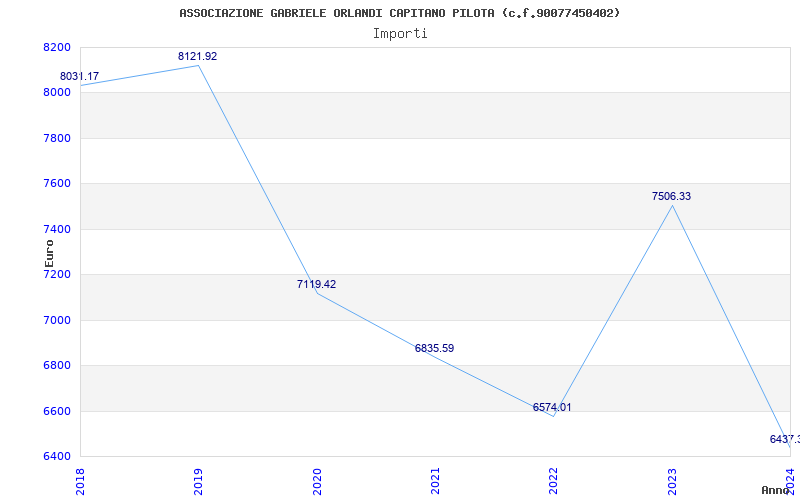Click the 8200 y-axis tick label
800x500 pixels.
57,47
